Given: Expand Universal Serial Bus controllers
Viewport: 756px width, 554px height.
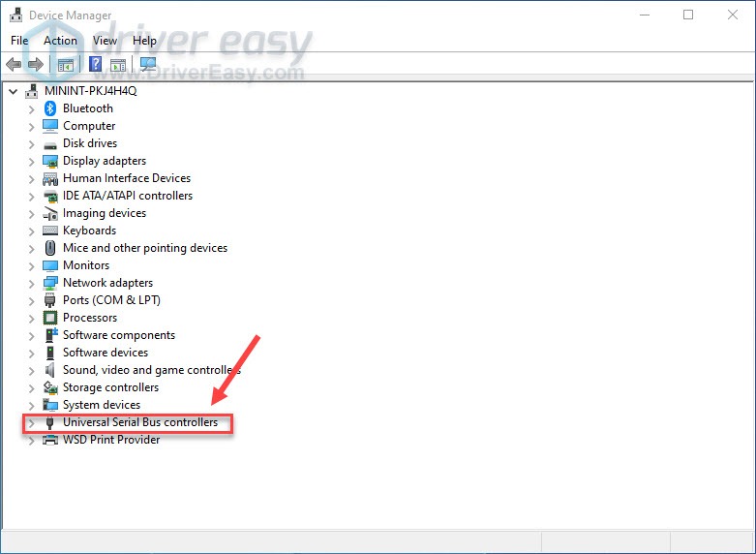Looking at the screenshot, I should (31, 423).
